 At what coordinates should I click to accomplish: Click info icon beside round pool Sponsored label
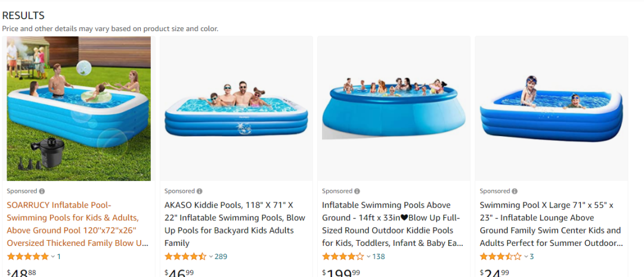tap(357, 191)
